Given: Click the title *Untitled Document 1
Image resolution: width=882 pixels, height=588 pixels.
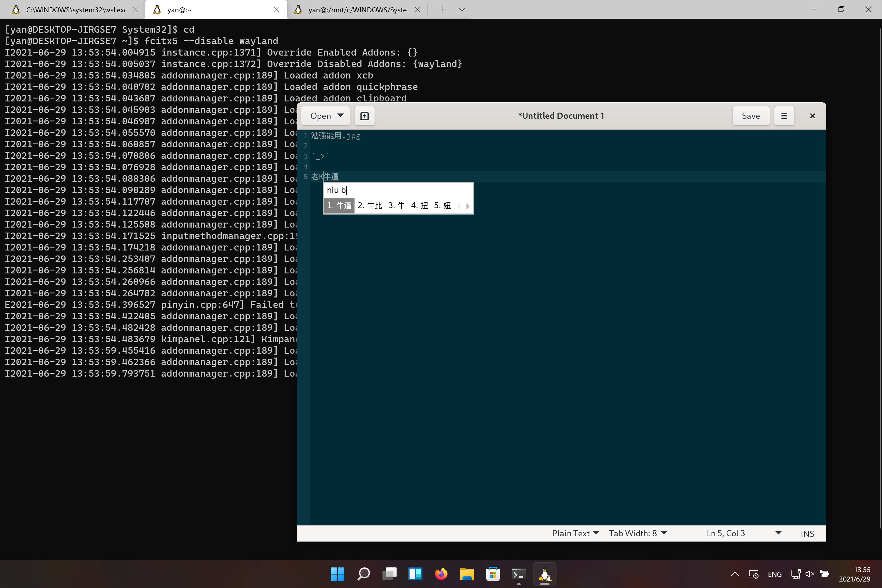Looking at the screenshot, I should [561, 116].
